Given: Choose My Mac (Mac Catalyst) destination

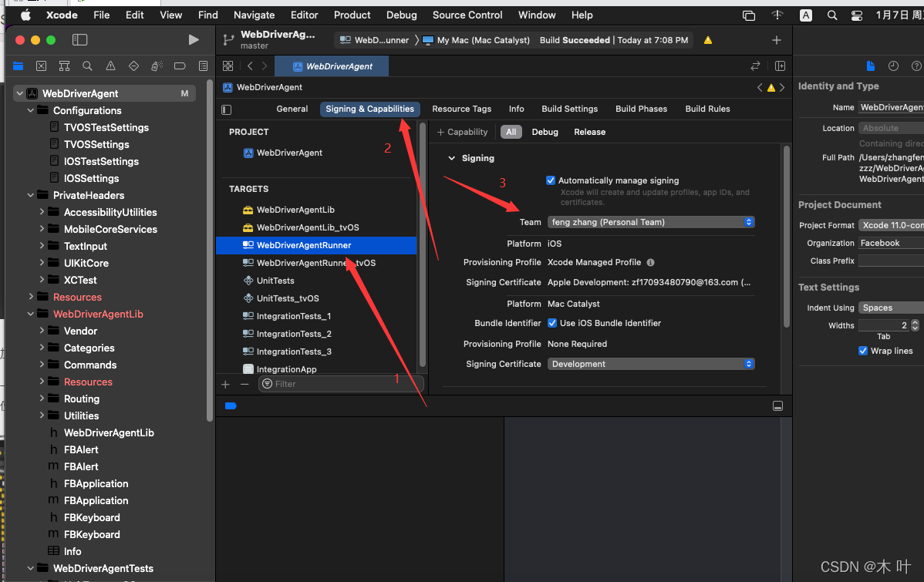Looking at the screenshot, I should (x=476, y=40).
